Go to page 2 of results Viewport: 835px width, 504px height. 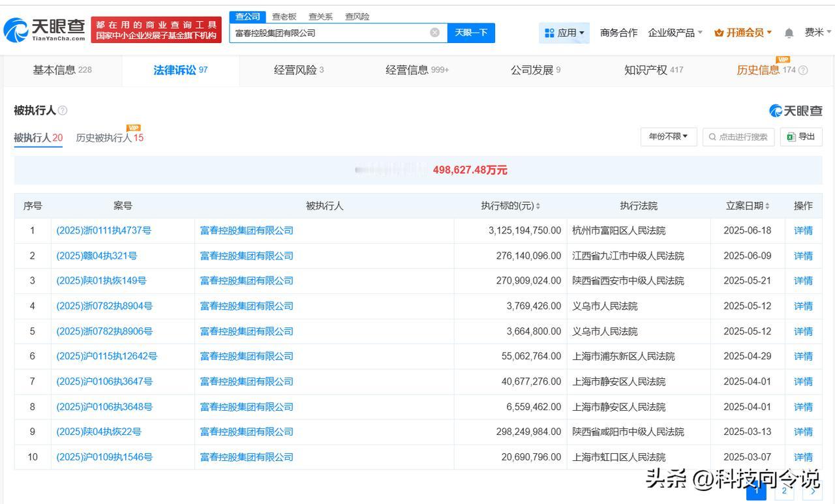pos(783,492)
